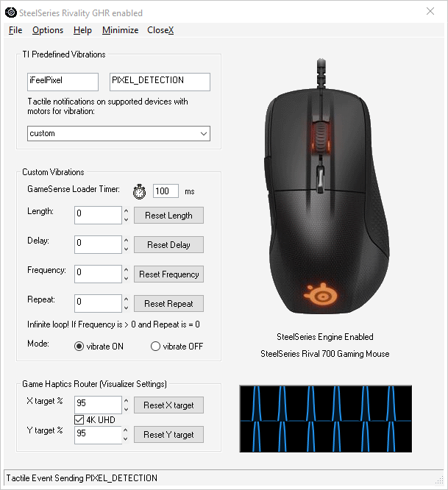Viewport: 448px width, 490px height.
Task: Decrease Delay value with down arrow
Action: [x=126, y=249]
